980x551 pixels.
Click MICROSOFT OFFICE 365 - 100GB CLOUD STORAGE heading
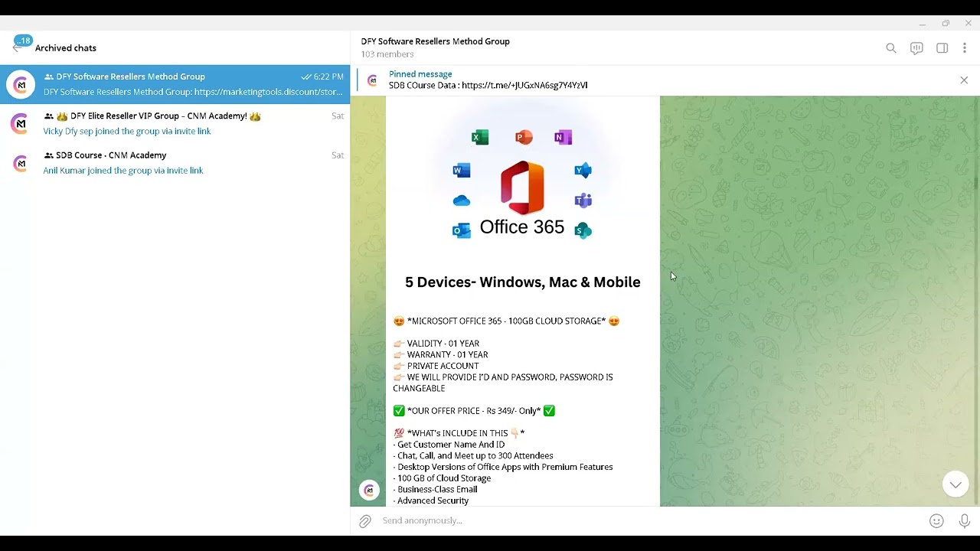[506, 321]
